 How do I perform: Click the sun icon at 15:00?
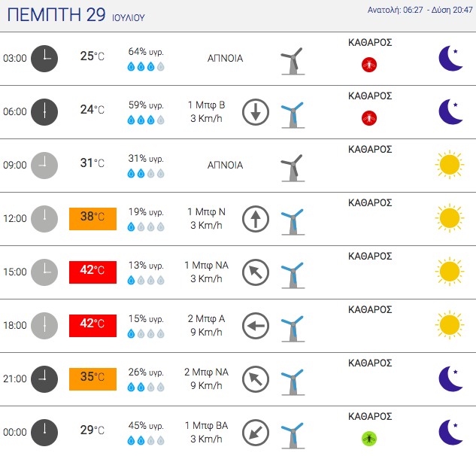[x=450, y=272]
